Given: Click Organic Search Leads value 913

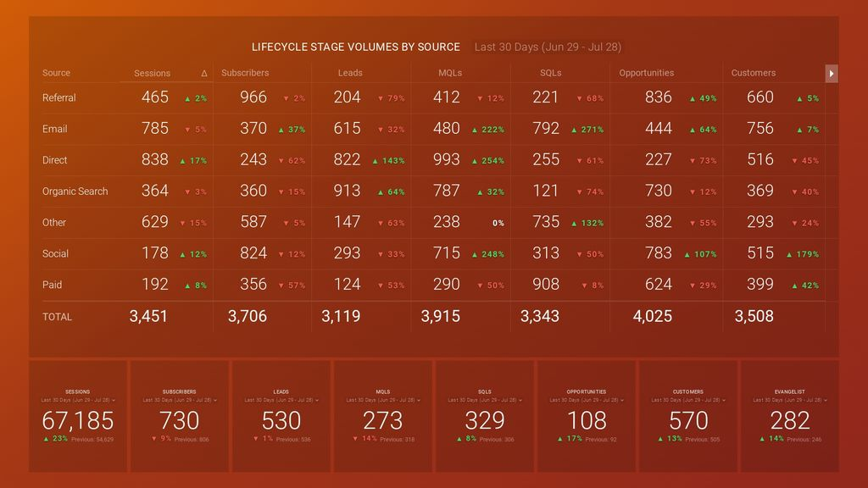Looking at the screenshot, I should [x=347, y=191].
